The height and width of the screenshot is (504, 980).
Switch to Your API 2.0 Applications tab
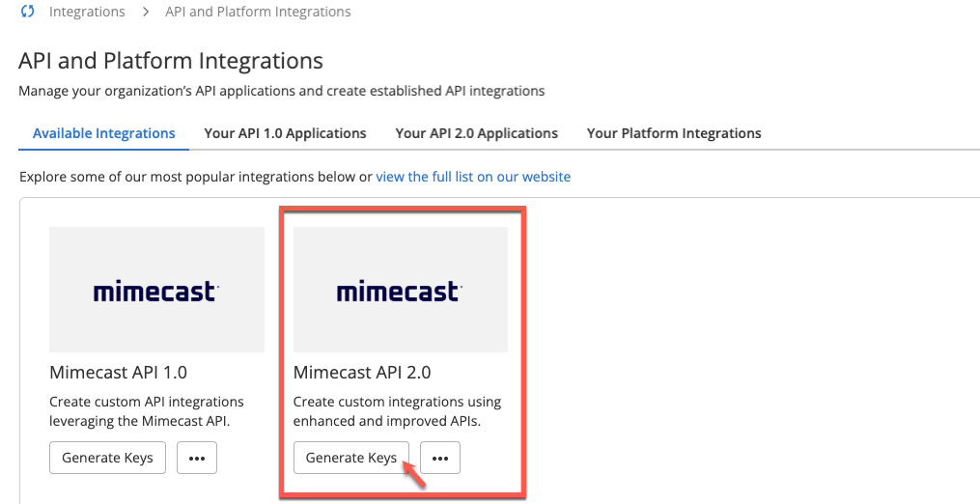(x=476, y=133)
